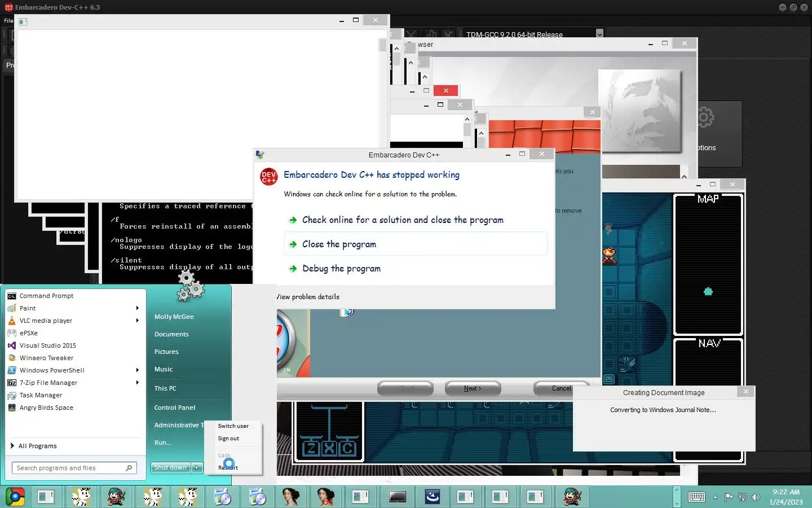Open the arrow next to Shut down
This screenshot has width=812, height=508.
click(197, 467)
